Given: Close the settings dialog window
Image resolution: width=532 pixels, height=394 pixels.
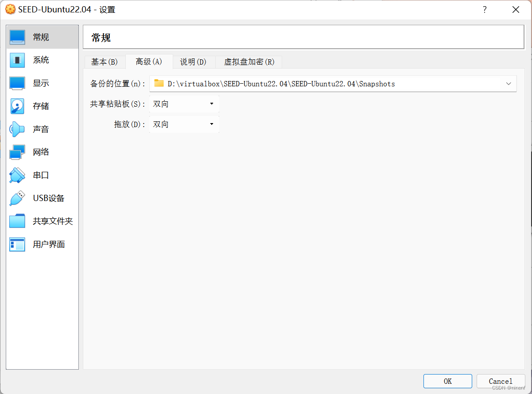Looking at the screenshot, I should click(x=516, y=9).
